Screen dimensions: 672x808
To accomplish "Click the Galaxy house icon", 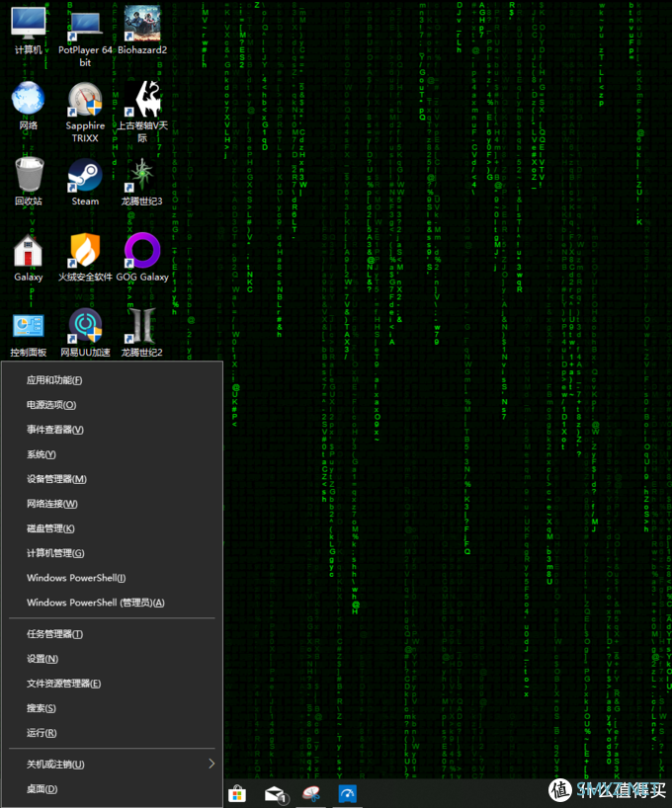I will (29, 251).
